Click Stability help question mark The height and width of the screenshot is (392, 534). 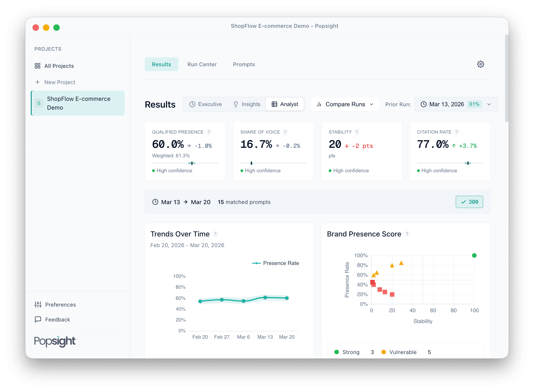pyautogui.click(x=357, y=132)
